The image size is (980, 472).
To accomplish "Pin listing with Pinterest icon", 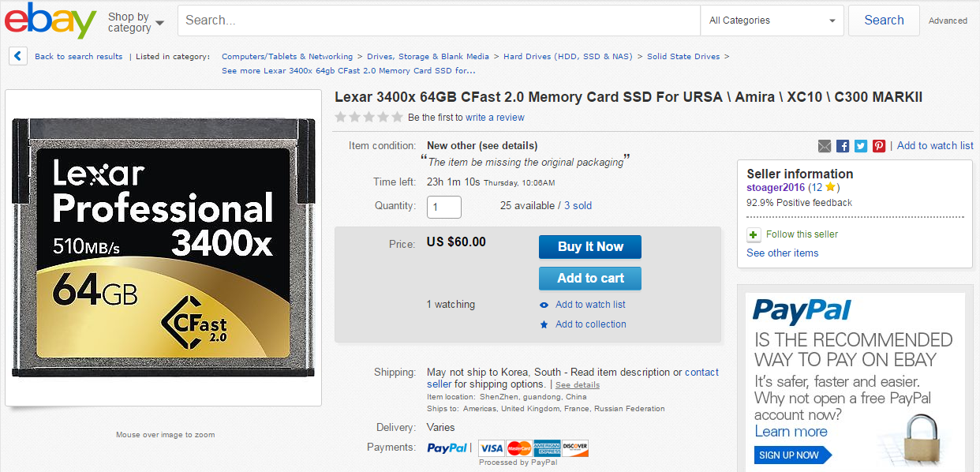I will pos(879,146).
